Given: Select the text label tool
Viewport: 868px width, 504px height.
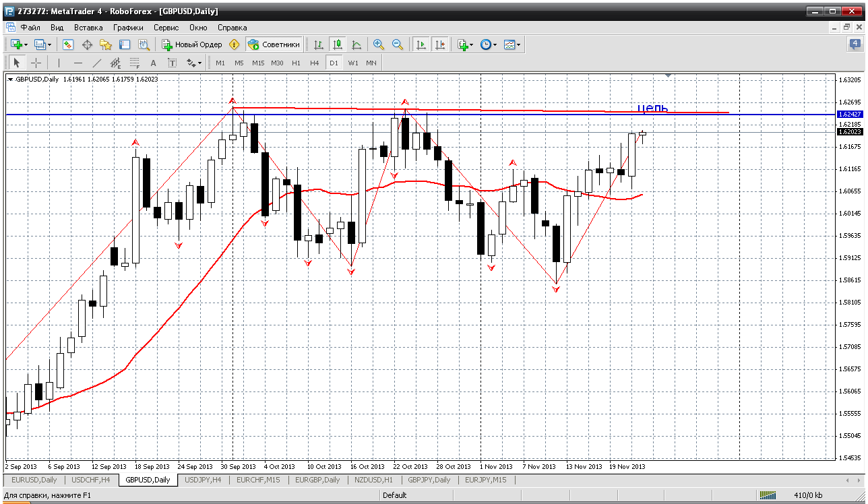Looking at the screenshot, I should 173,63.
